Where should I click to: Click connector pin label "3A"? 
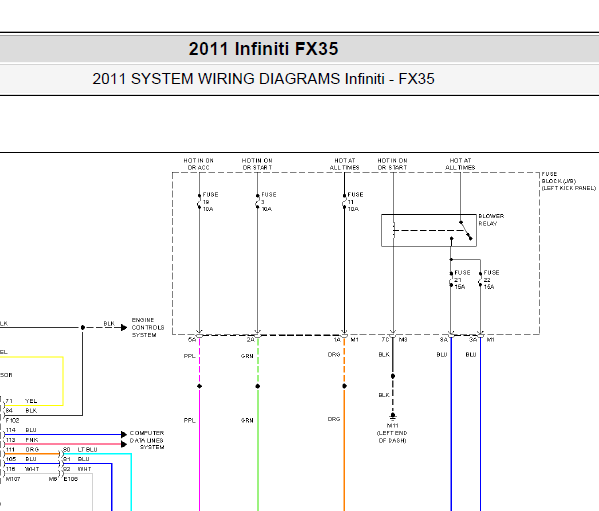click(473, 340)
